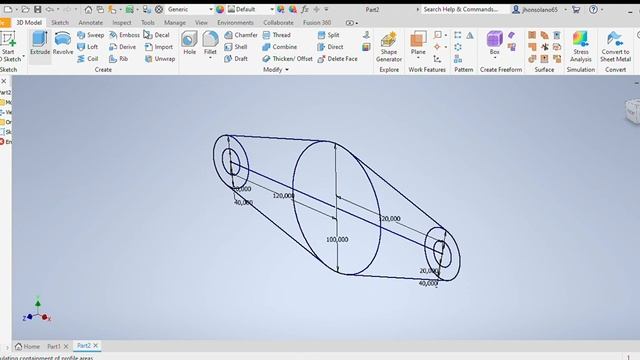Choose the Sweep feature
Image resolution: width=640 pixels, height=360 pixels.
(x=91, y=35)
